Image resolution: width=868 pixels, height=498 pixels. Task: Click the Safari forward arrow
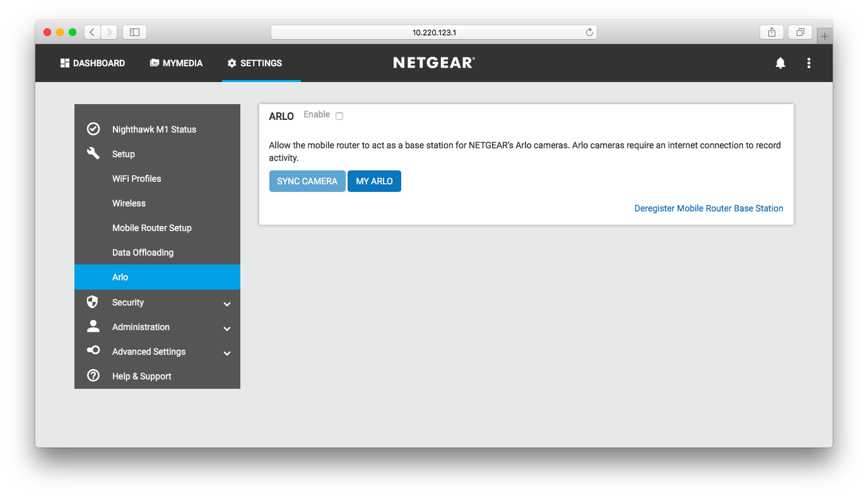[x=109, y=32]
